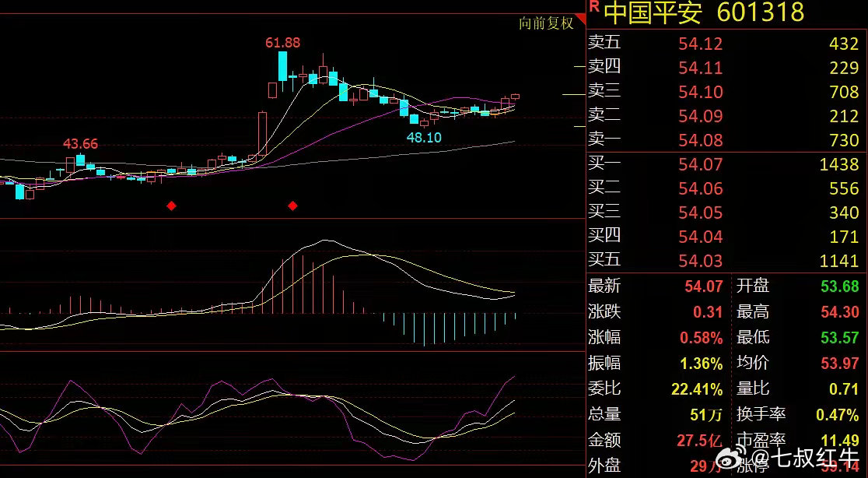Click the 买一 volume 1438
The image size is (868, 478).
[x=840, y=164]
